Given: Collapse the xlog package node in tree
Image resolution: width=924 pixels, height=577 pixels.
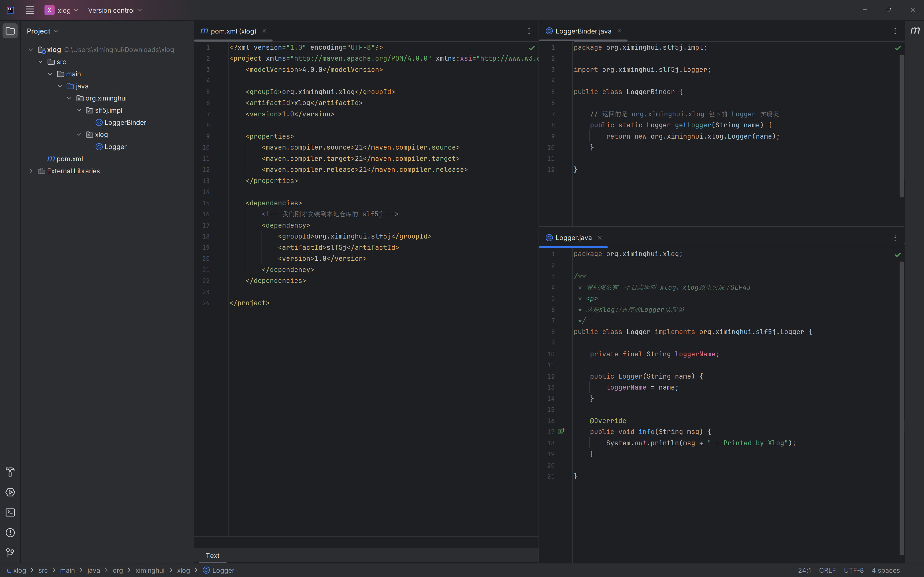Looking at the screenshot, I should click(79, 135).
